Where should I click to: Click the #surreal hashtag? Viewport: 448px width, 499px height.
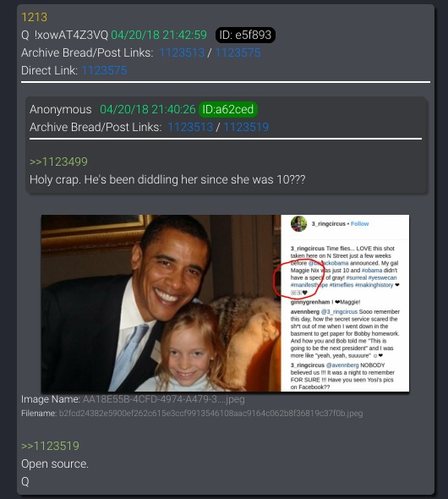[356, 277]
